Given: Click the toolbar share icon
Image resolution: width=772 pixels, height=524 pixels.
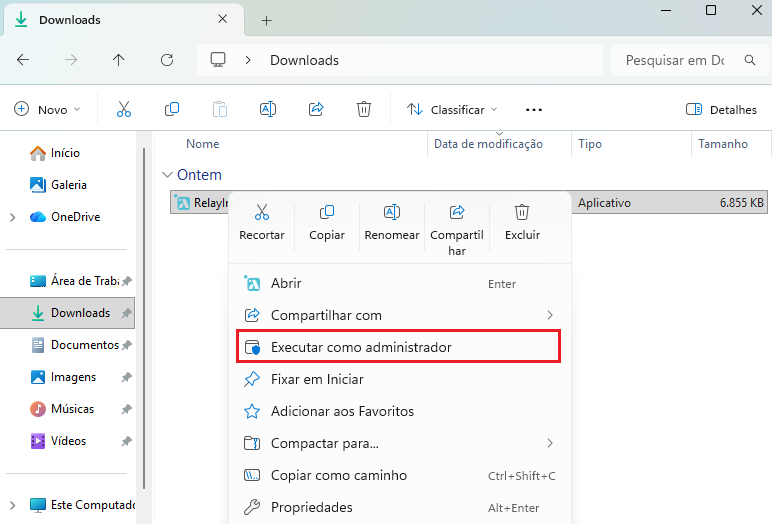Looking at the screenshot, I should pos(316,109).
